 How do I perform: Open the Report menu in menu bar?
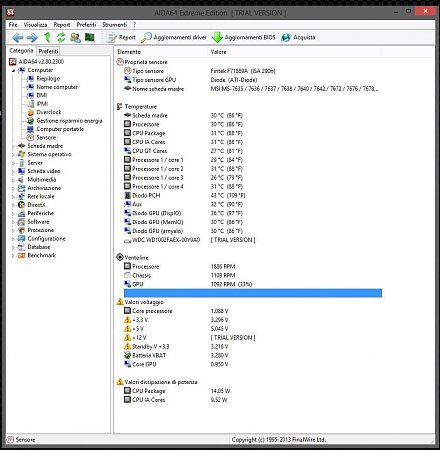62,25
